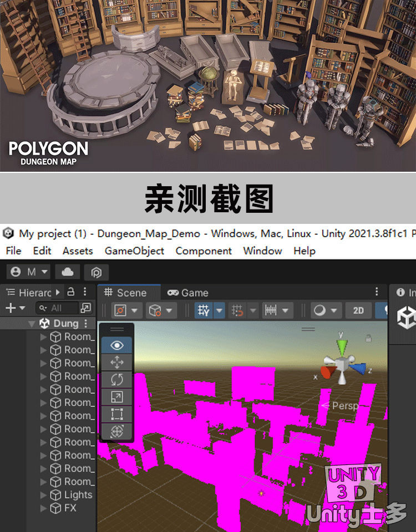Open the Hierarchy panel three-dot menu
Screen dimensions: 416x532
click(85, 292)
